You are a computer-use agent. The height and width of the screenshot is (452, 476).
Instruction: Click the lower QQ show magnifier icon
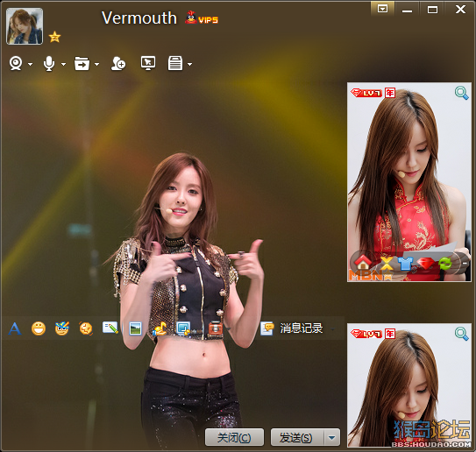461,334
